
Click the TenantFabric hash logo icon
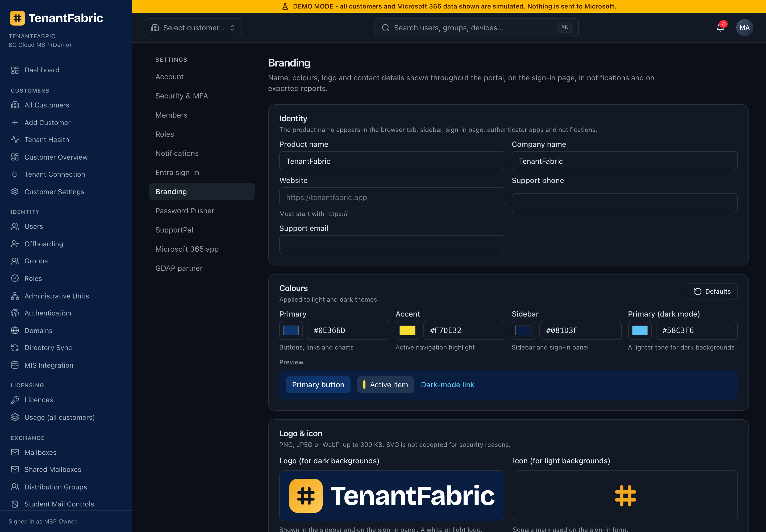(17, 18)
